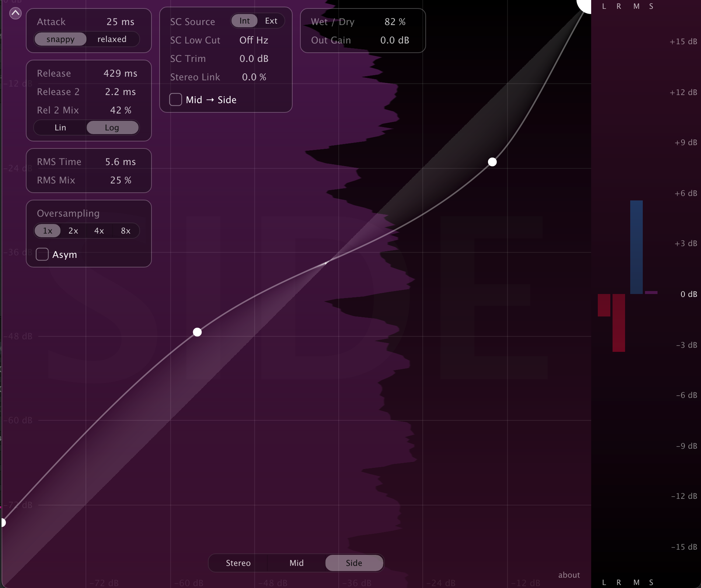Select the upper compression curve node
Screen dimensions: 701x588
[492, 162]
